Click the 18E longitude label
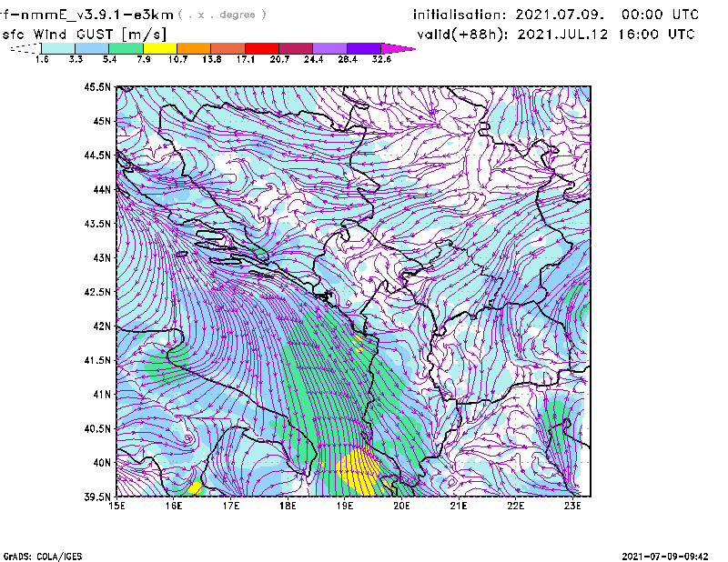The width and height of the screenshot is (728, 562). click(288, 506)
